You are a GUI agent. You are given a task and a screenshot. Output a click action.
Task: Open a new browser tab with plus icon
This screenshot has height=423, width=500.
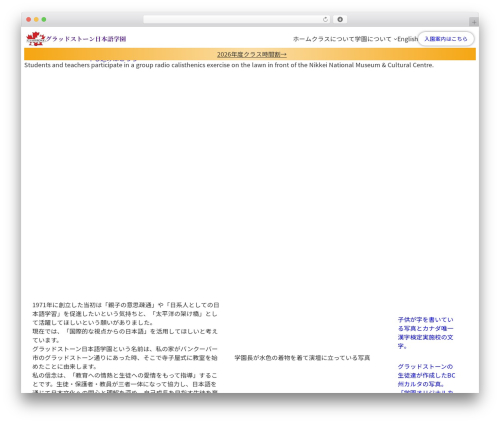(x=474, y=22)
